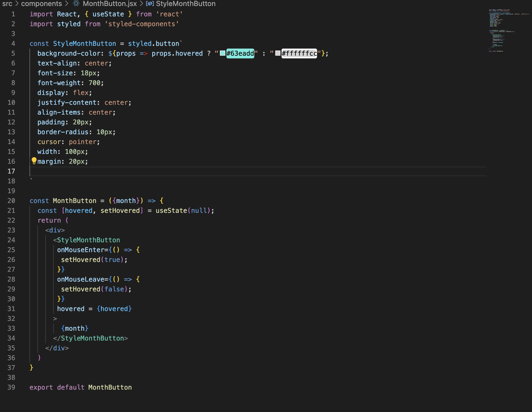Screen dimensions: 532x412
Task: Click line number 4 in the gutter
Action: click(13, 44)
